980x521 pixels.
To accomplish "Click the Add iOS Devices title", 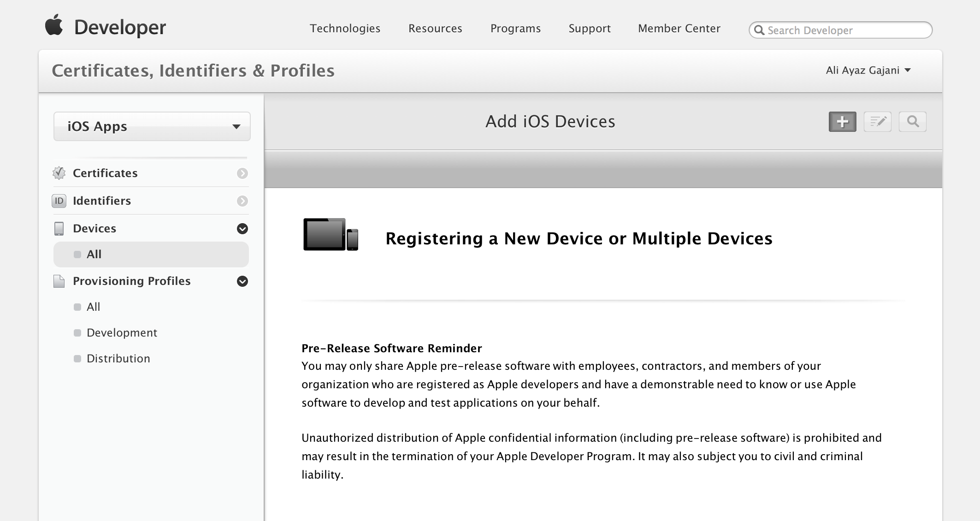I will pyautogui.click(x=550, y=121).
